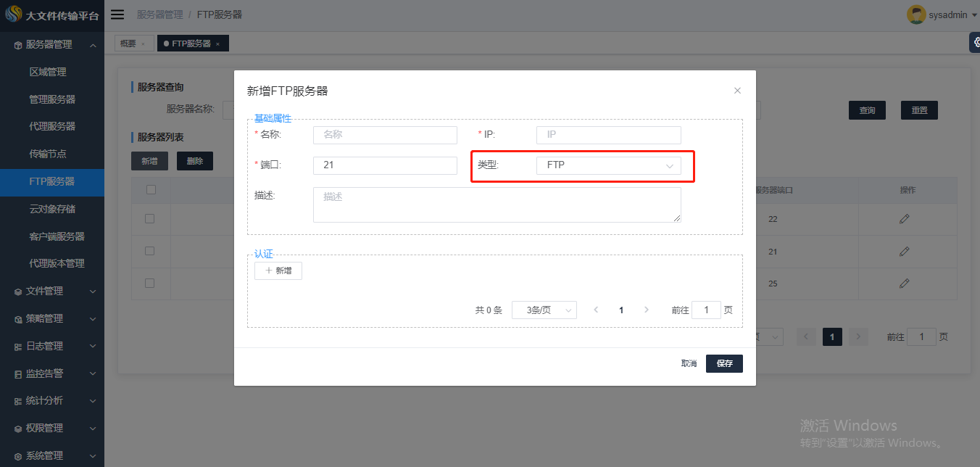Screen dimensions: 980x467
Task: Click the 名称 input field
Action: pyautogui.click(x=385, y=135)
